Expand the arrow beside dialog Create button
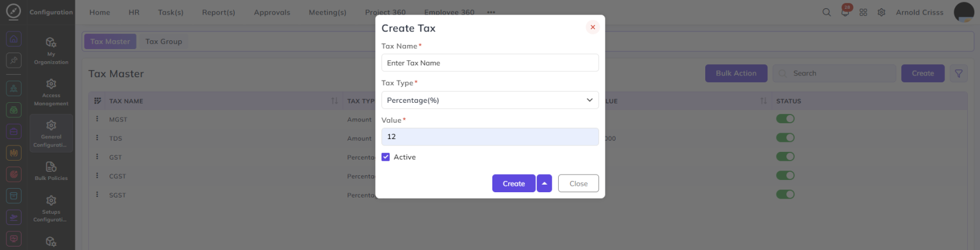Image resolution: width=980 pixels, height=250 pixels. tap(544, 183)
